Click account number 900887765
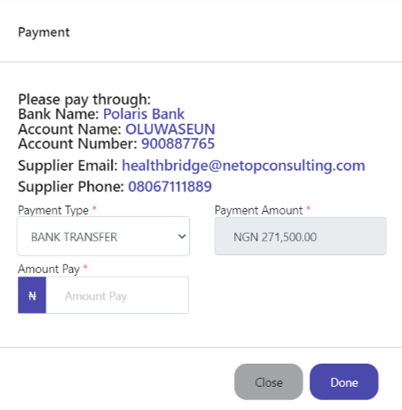402x410 pixels. point(178,144)
